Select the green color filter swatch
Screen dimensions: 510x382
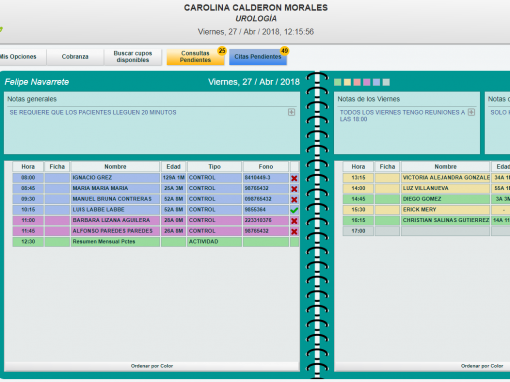click(338, 82)
